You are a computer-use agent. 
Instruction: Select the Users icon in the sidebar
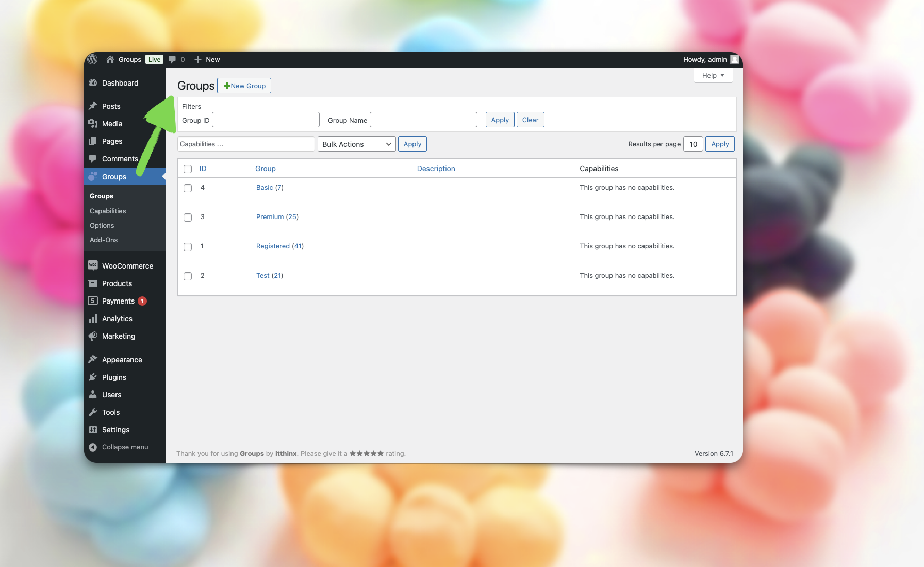(x=93, y=395)
